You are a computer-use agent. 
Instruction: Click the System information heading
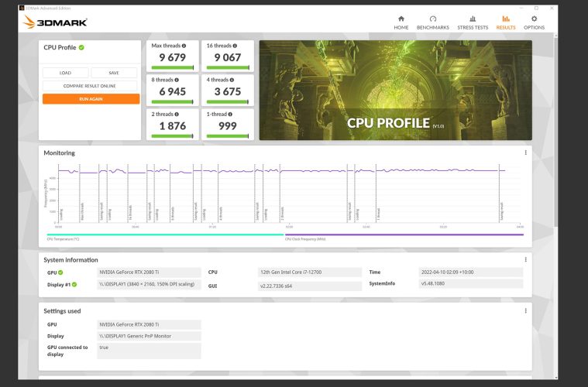coord(70,260)
